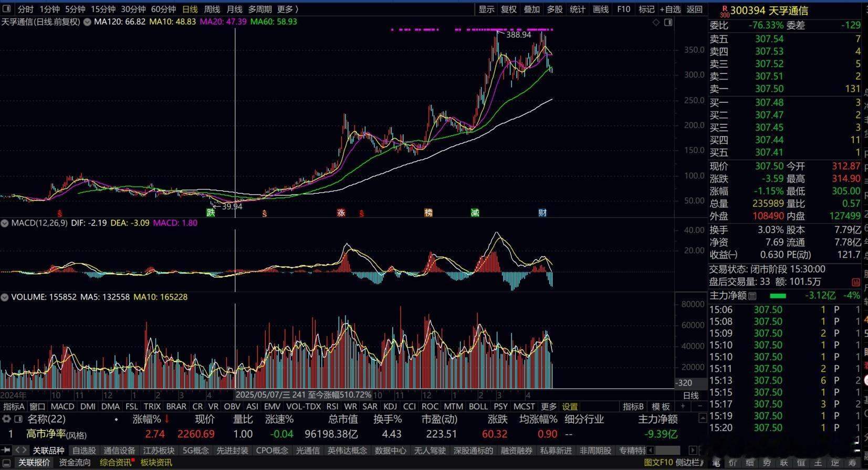This screenshot has height=470, width=868.
Task: Open the 自选股 tab
Action: pos(84,451)
